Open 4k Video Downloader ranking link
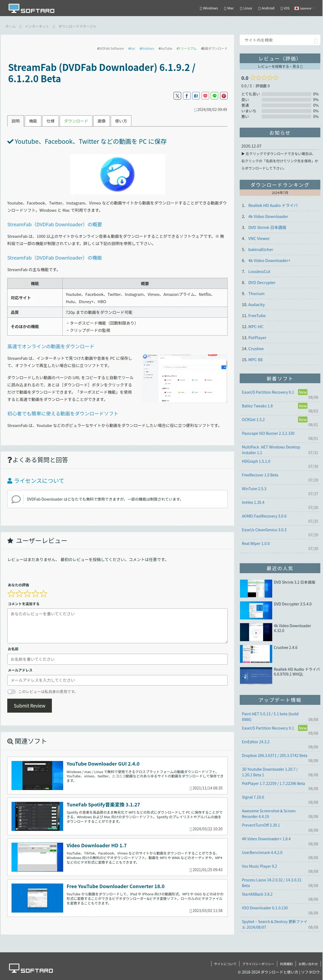 click(x=268, y=217)
